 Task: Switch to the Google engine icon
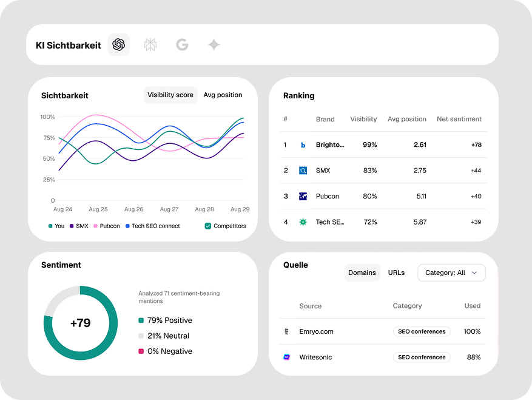182,44
